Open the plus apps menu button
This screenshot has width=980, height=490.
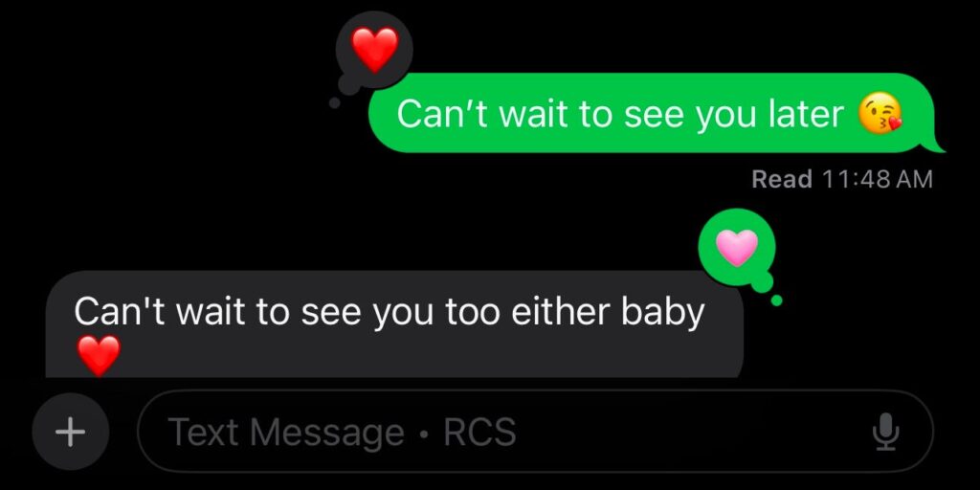point(71,432)
